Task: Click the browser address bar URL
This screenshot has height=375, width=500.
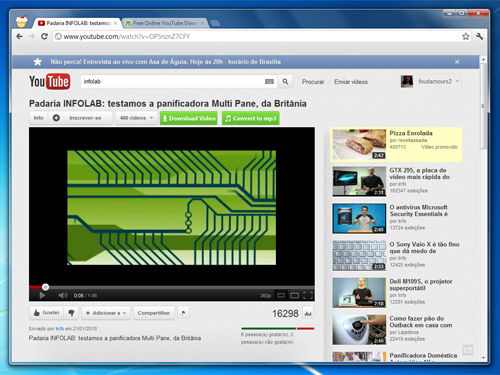Action: click(x=127, y=36)
